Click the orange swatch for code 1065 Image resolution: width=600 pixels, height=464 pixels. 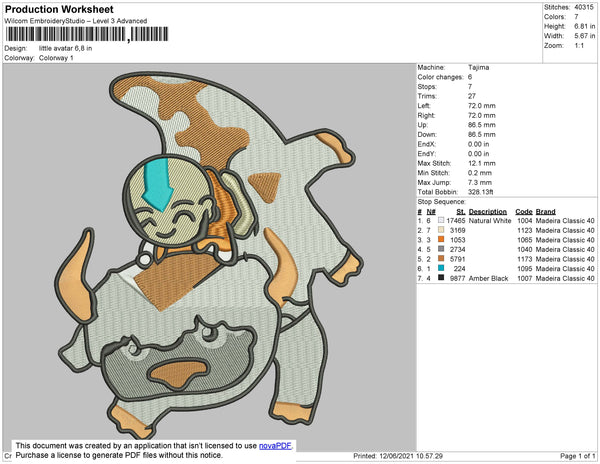point(441,240)
